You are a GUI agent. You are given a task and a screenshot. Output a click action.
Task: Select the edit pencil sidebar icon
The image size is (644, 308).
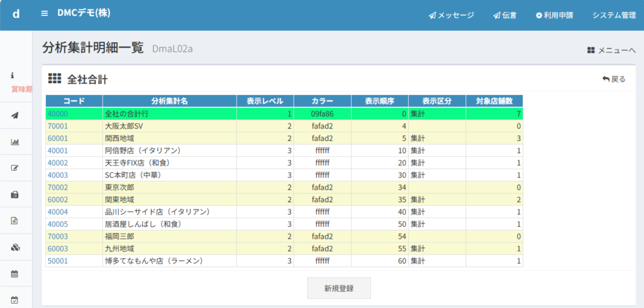point(16,168)
